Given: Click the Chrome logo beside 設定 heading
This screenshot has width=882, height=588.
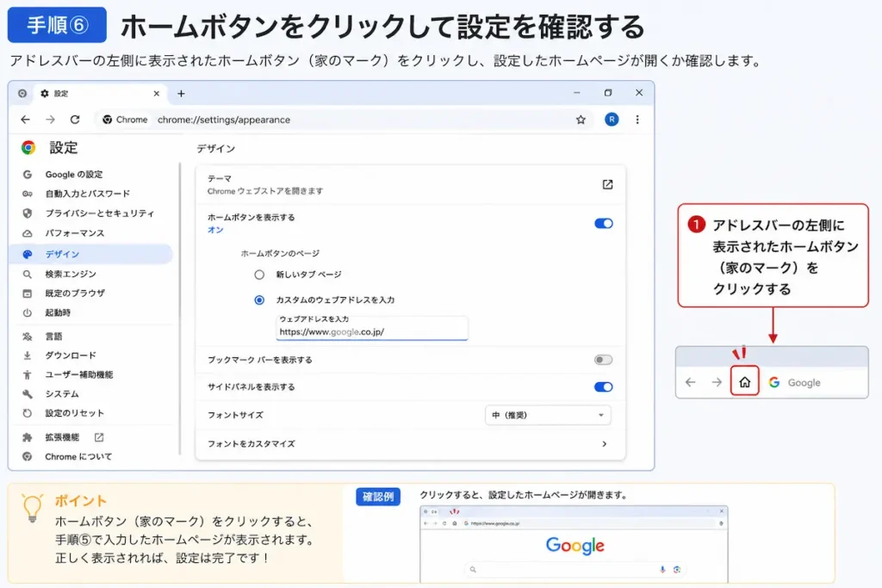Looking at the screenshot, I should (x=28, y=148).
